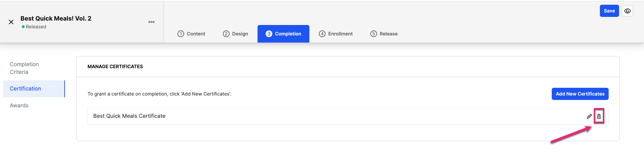Screen dimensions: 644x157
Task: Close the course editor with X
Action: point(11,22)
